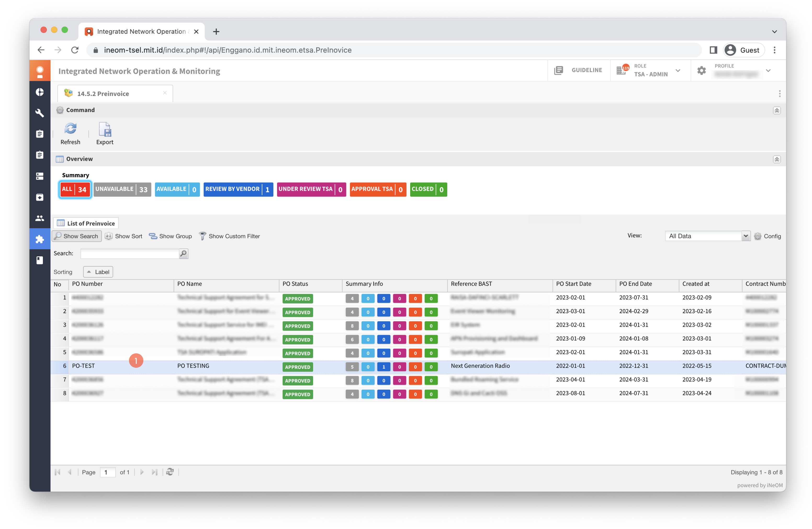Filter summary by AVAILABLE 0
Screen dimensions: 812x529
tap(177, 189)
